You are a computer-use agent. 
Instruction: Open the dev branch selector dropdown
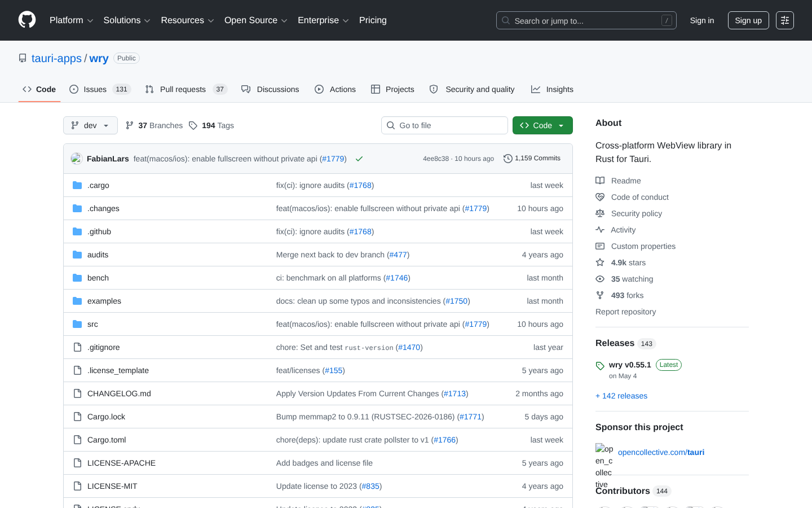tap(90, 125)
